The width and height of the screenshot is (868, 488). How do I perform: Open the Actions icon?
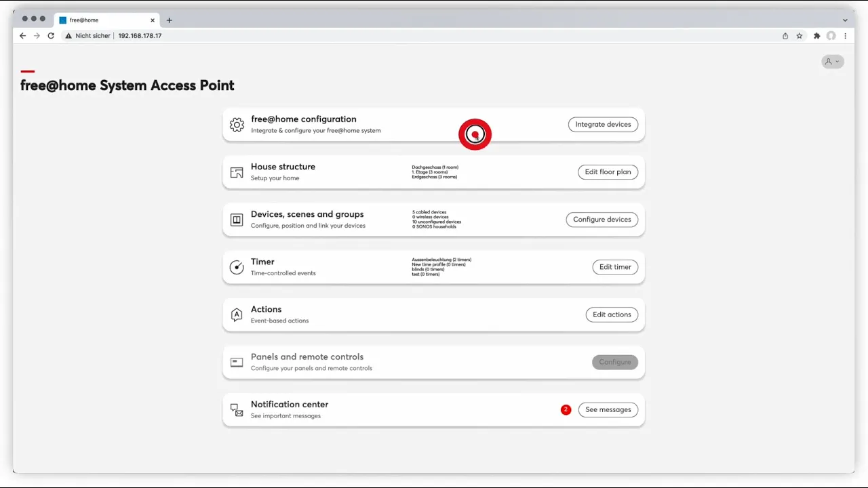(x=237, y=314)
